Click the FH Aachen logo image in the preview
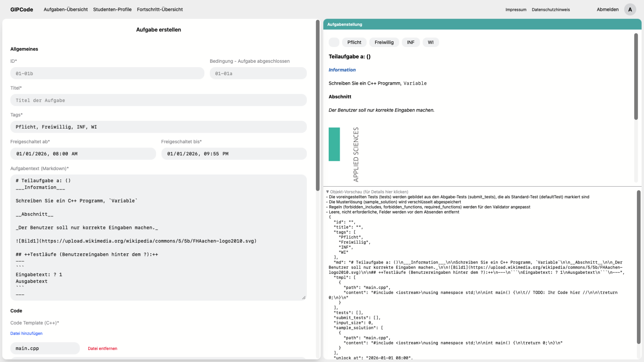Screen dimensions: 644x362 tap(344, 155)
